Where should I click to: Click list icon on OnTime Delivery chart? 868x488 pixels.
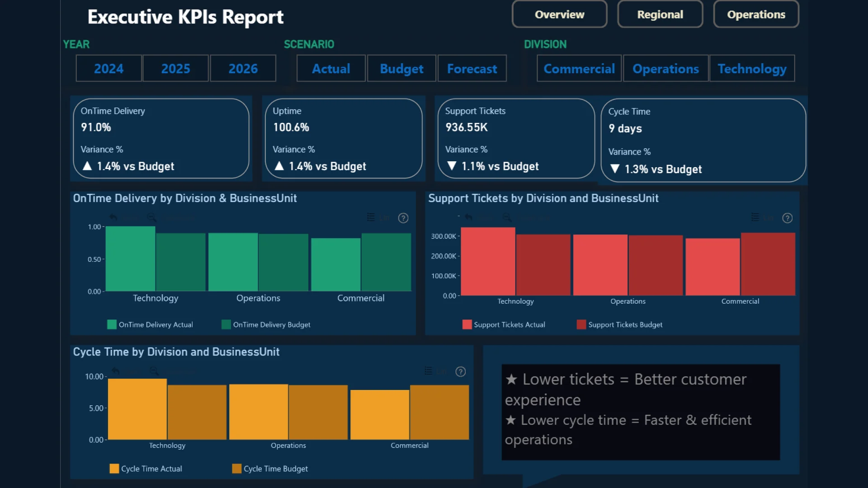(x=371, y=217)
